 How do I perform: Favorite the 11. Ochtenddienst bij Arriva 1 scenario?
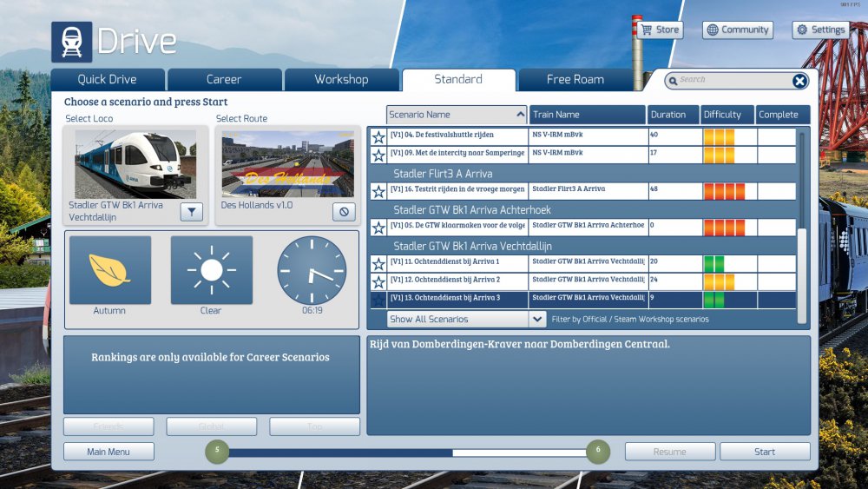pyautogui.click(x=378, y=263)
